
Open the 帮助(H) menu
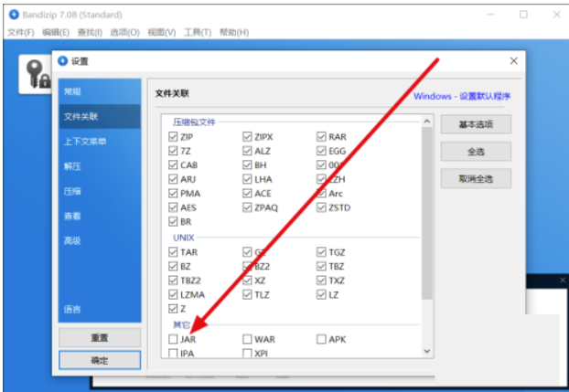234,33
